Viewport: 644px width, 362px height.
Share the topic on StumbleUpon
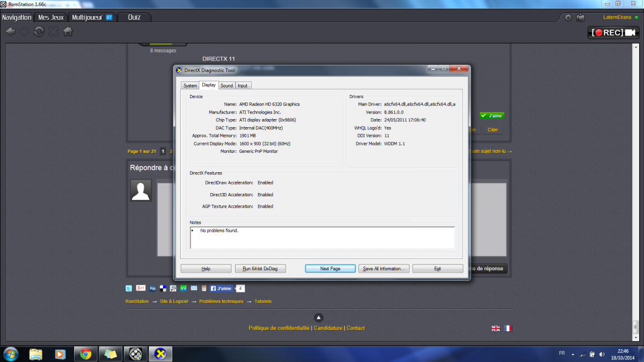(183, 289)
